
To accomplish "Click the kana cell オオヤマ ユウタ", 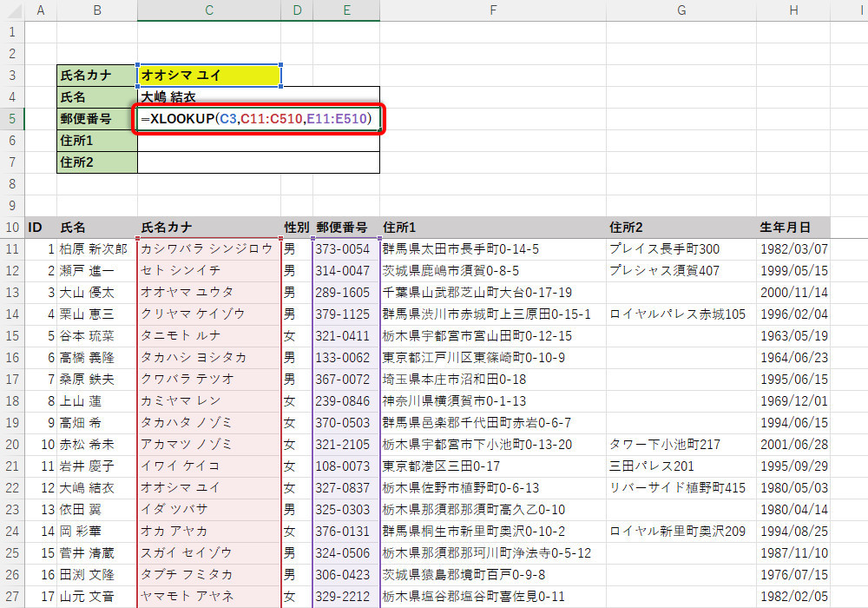I will (x=209, y=293).
